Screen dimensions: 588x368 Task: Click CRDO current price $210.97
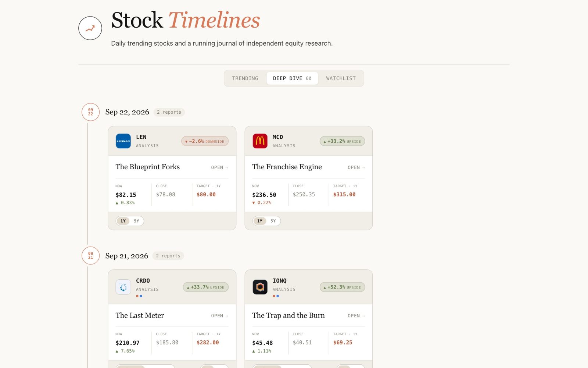[128, 343]
